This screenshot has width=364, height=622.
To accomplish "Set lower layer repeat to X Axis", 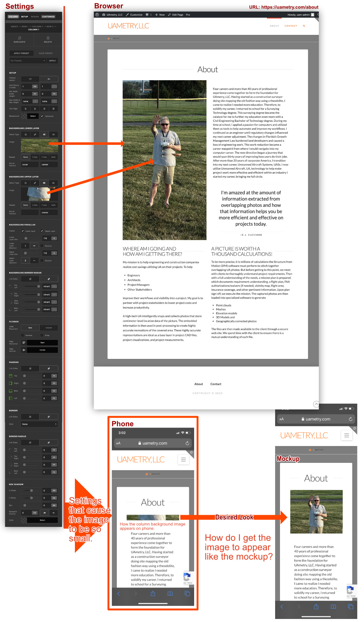I will coord(35,157).
